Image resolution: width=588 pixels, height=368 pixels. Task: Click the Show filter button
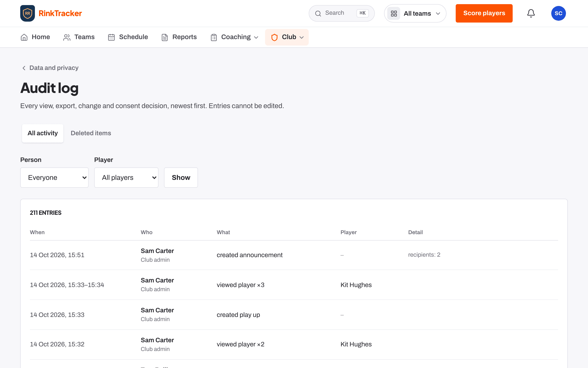click(x=181, y=177)
